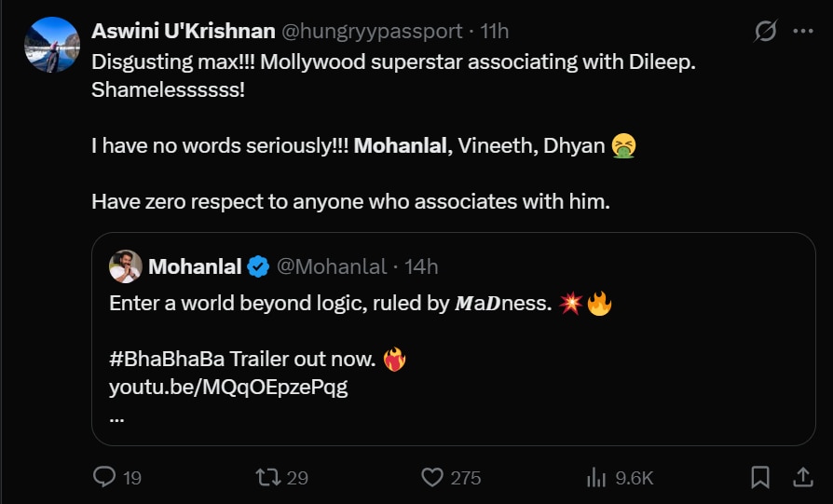Click the Aswini U'Krishnan display name
Image resolution: width=833 pixels, height=504 pixels.
pyautogui.click(x=184, y=32)
